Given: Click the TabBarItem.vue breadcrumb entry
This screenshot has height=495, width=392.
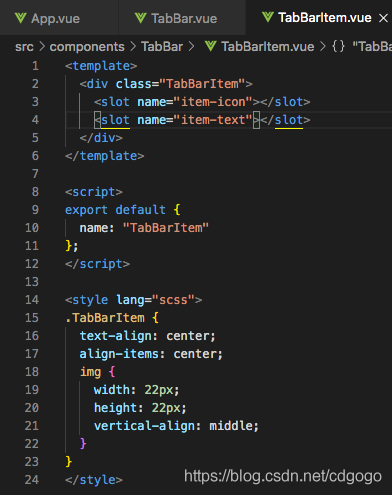Looking at the screenshot, I should pos(267,47).
